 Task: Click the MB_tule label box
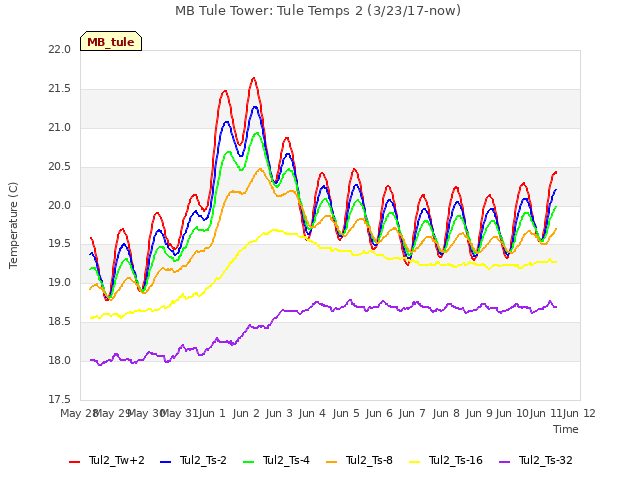click(111, 41)
